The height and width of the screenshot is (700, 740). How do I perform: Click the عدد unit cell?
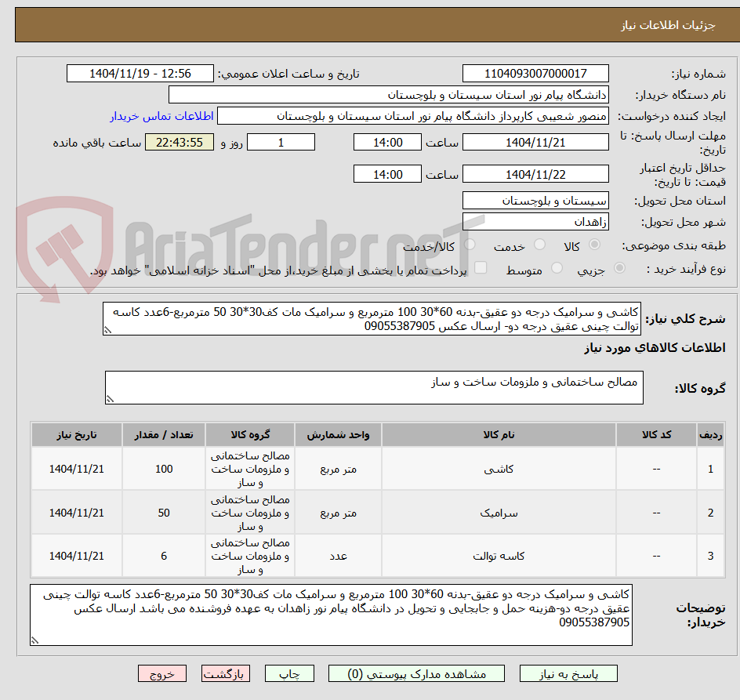[x=339, y=556]
